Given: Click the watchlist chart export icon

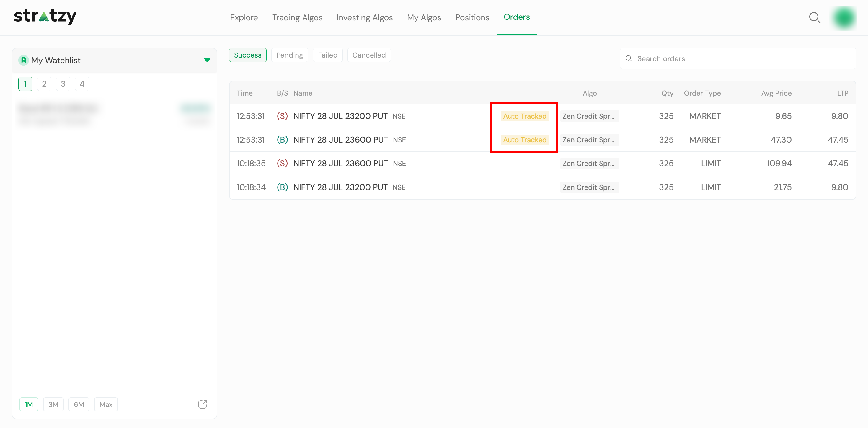Looking at the screenshot, I should click(203, 404).
